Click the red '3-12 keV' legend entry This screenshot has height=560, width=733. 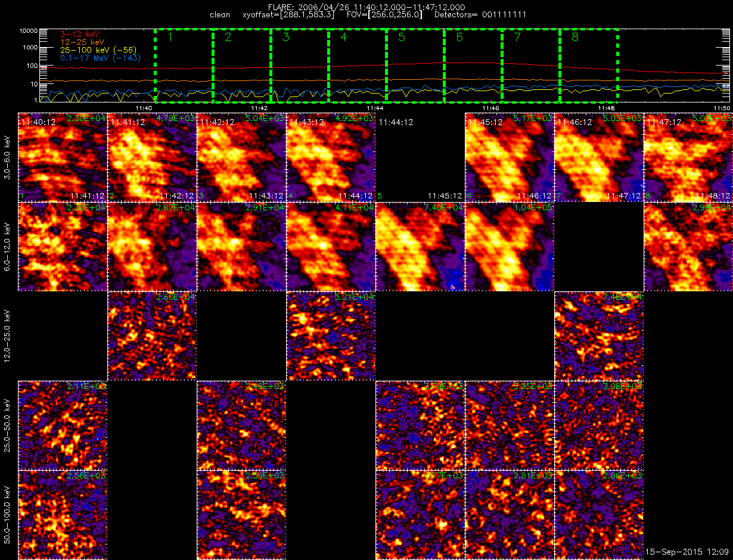(x=80, y=35)
